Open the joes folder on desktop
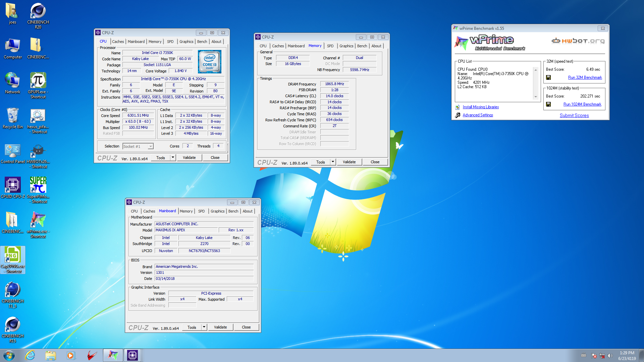This screenshot has height=362, width=644. (12, 13)
